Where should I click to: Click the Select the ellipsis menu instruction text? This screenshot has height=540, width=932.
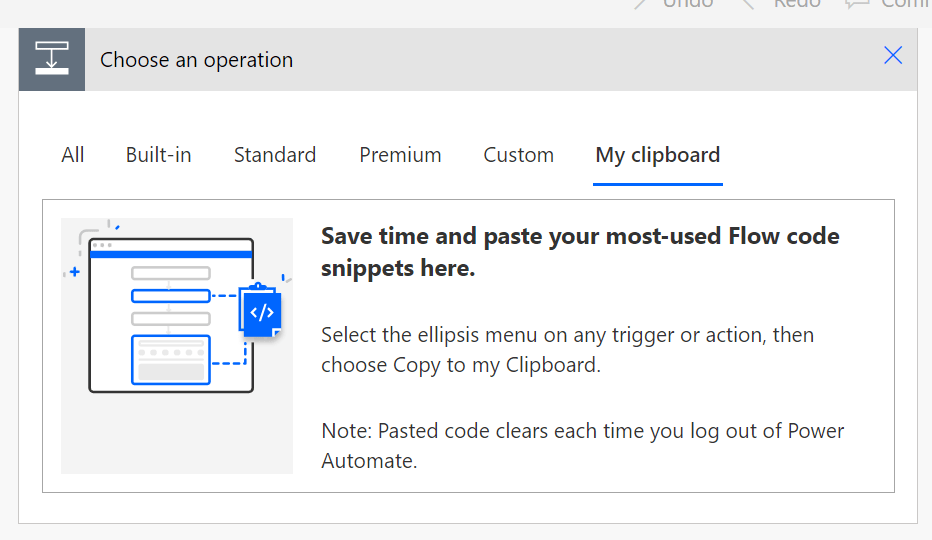[567, 349]
